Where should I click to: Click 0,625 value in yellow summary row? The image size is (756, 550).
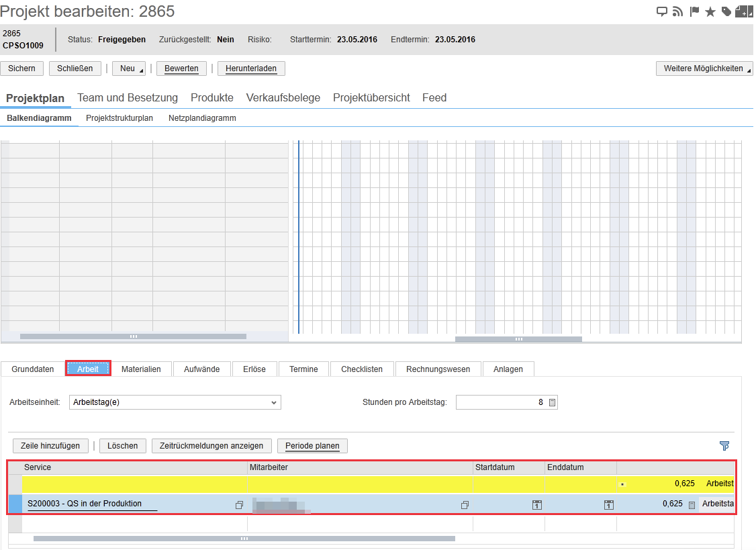[685, 484]
